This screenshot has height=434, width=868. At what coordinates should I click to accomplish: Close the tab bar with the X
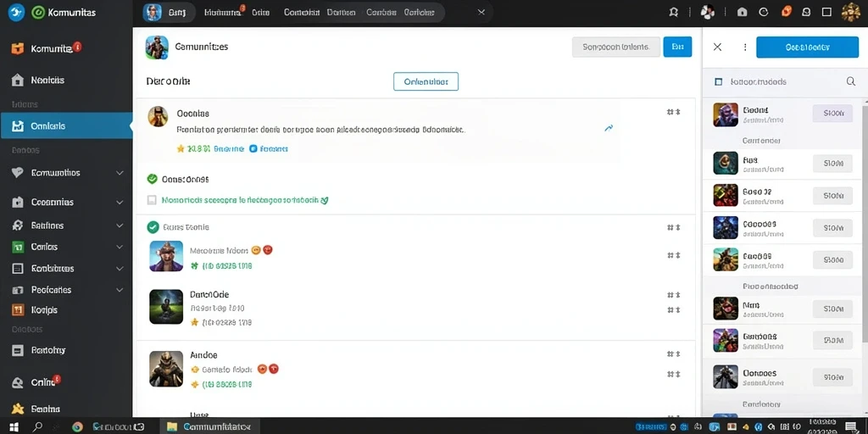[481, 12]
